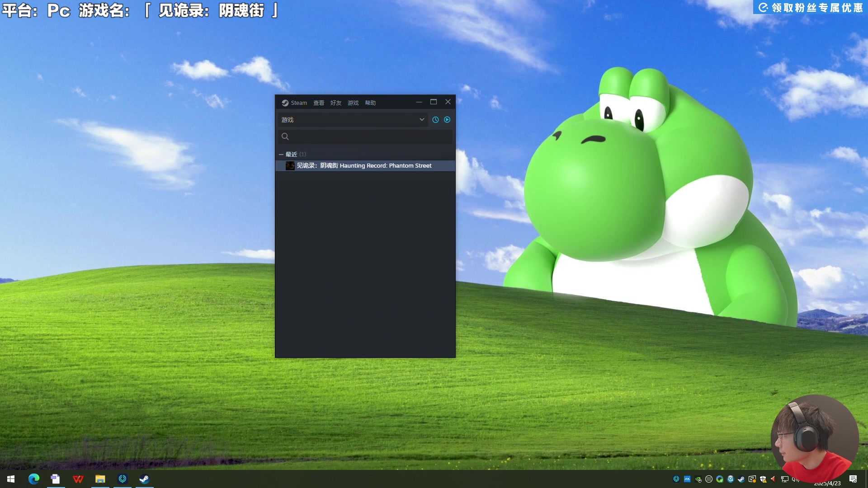Screen dimensions: 868x488
Task: Open the Windows Start menu
Action: point(11,479)
